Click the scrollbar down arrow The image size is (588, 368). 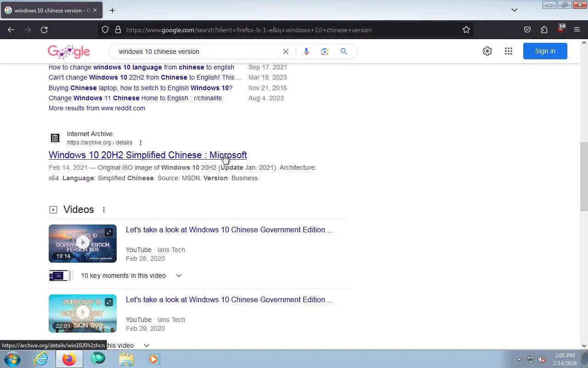pyautogui.click(x=584, y=346)
